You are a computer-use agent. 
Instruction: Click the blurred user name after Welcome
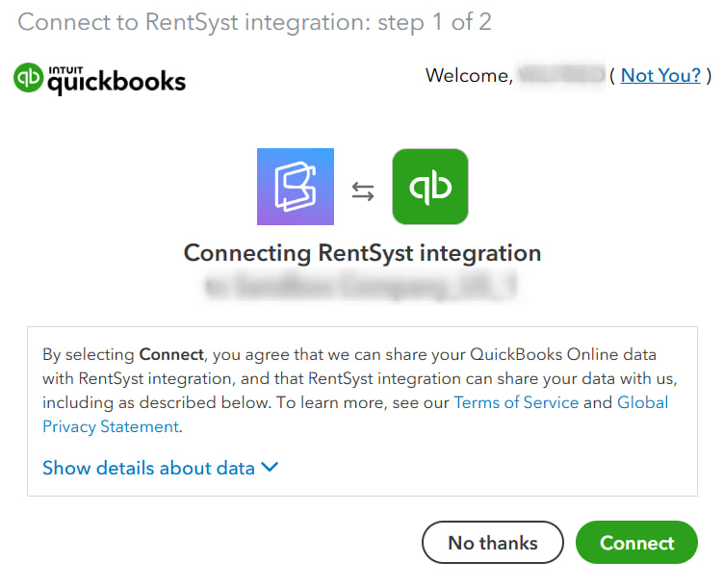coord(560,75)
